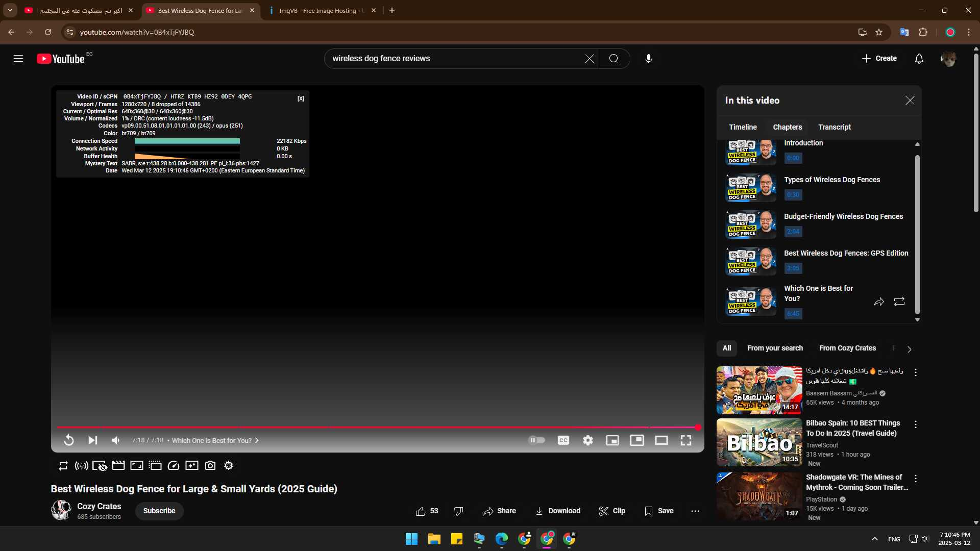Click the page vertical scrollbar
Screen dimensions: 980x551
coord(976,133)
